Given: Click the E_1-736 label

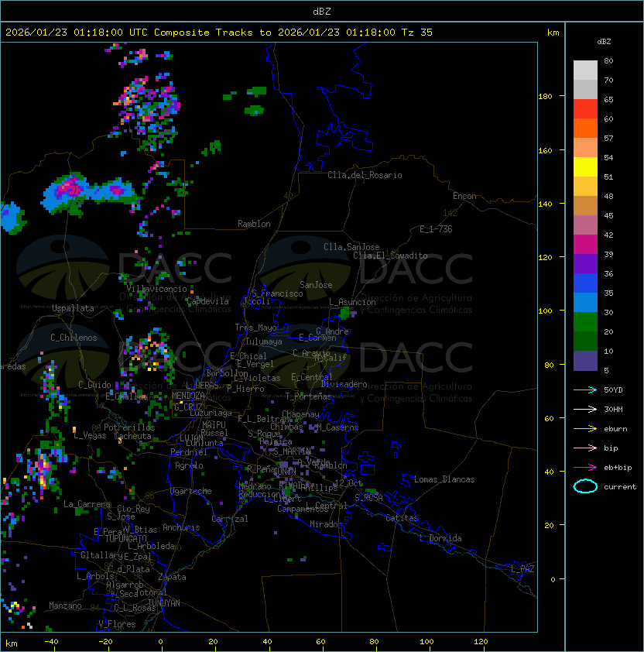Looking at the screenshot, I should tap(436, 228).
